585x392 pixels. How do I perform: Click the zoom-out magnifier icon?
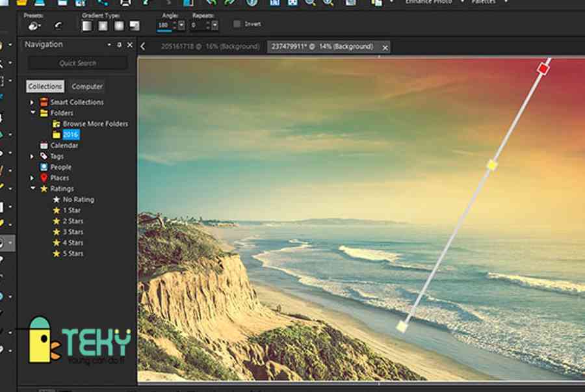pyautogui.click(x=309, y=3)
